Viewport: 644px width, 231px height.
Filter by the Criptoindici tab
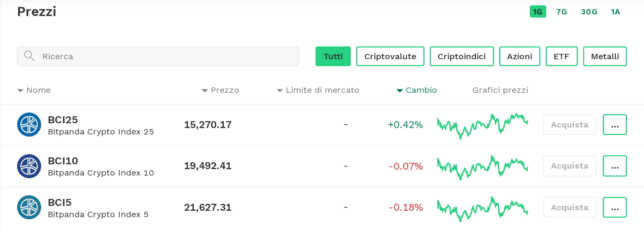461,57
